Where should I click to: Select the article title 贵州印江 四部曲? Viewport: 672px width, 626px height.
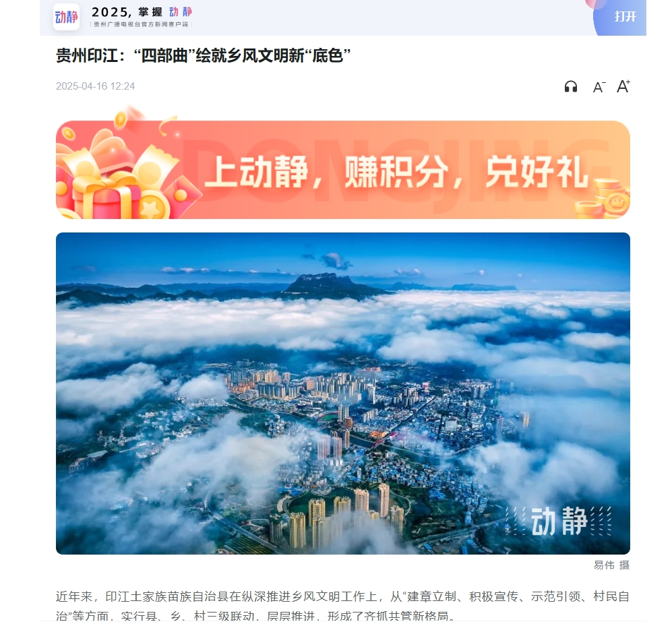[x=203, y=56]
